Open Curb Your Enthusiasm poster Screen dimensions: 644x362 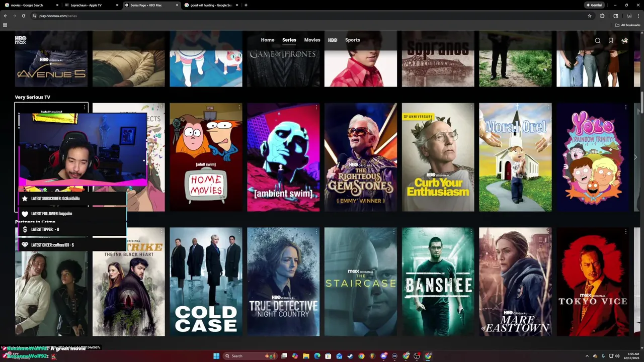point(438,157)
